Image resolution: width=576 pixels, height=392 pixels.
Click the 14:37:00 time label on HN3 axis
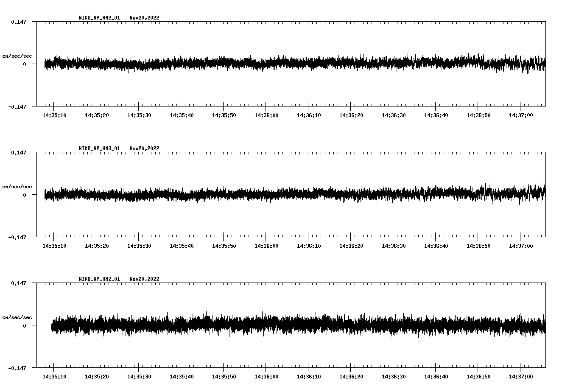click(x=521, y=246)
